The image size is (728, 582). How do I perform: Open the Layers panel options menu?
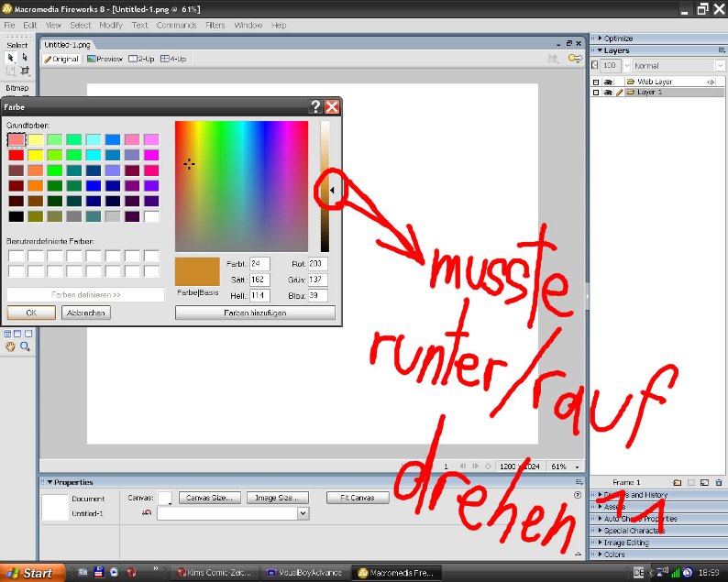(x=722, y=50)
